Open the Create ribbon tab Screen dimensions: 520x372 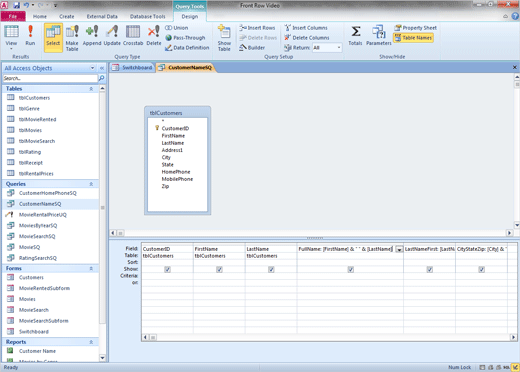tap(67, 16)
